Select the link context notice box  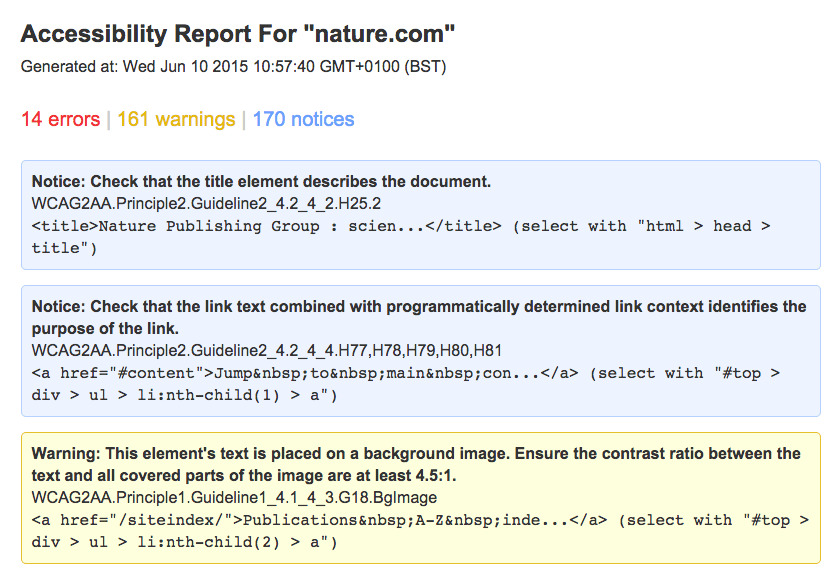421,351
